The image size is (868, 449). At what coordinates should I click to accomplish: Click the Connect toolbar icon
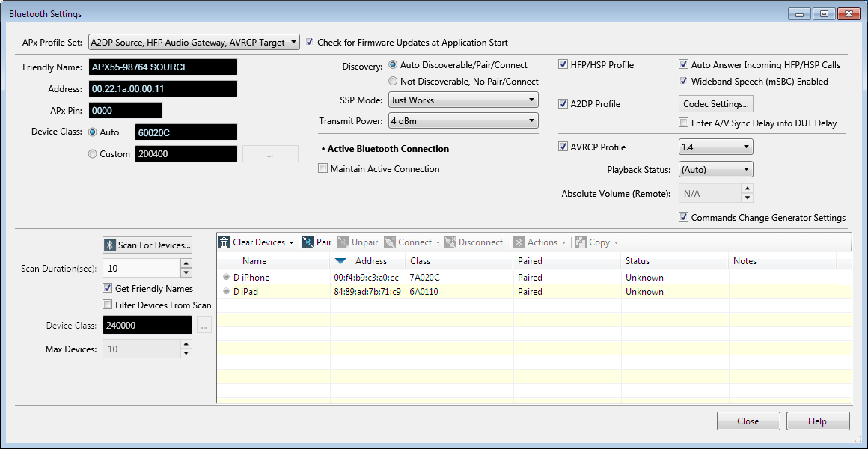[390, 242]
